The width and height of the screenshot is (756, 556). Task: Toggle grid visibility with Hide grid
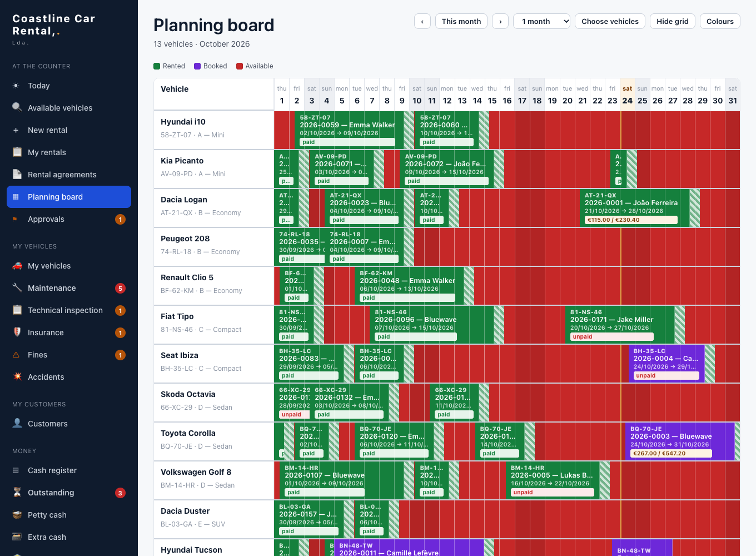pyautogui.click(x=673, y=21)
